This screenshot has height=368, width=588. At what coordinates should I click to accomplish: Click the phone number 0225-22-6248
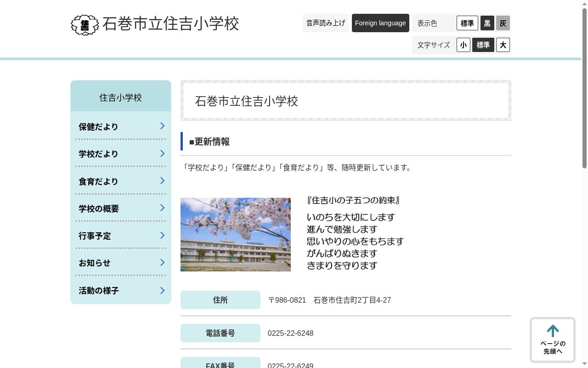(x=291, y=333)
